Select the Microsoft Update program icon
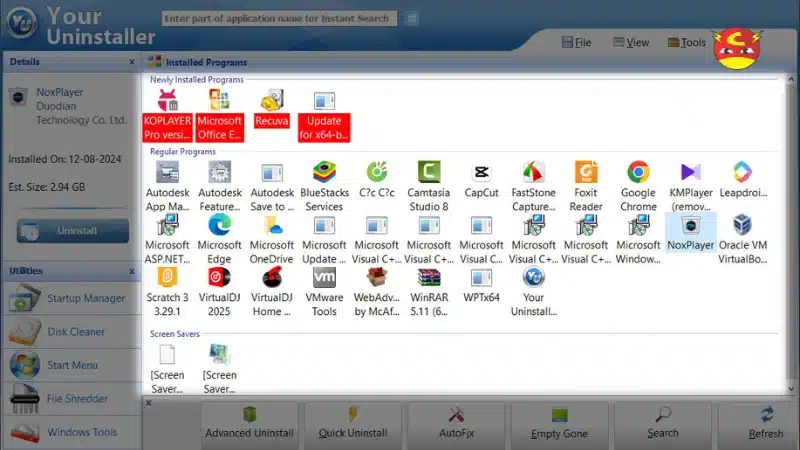 (324, 225)
